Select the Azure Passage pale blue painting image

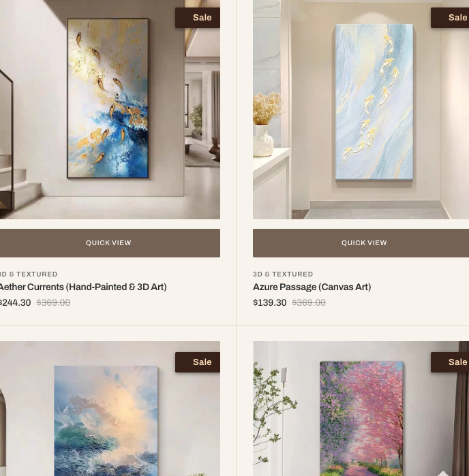pos(374,101)
